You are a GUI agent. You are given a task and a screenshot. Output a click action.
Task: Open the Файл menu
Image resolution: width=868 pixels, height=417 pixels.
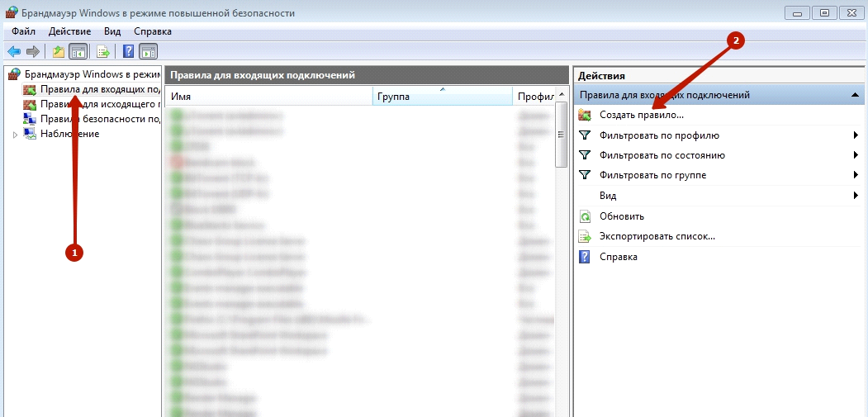click(23, 31)
